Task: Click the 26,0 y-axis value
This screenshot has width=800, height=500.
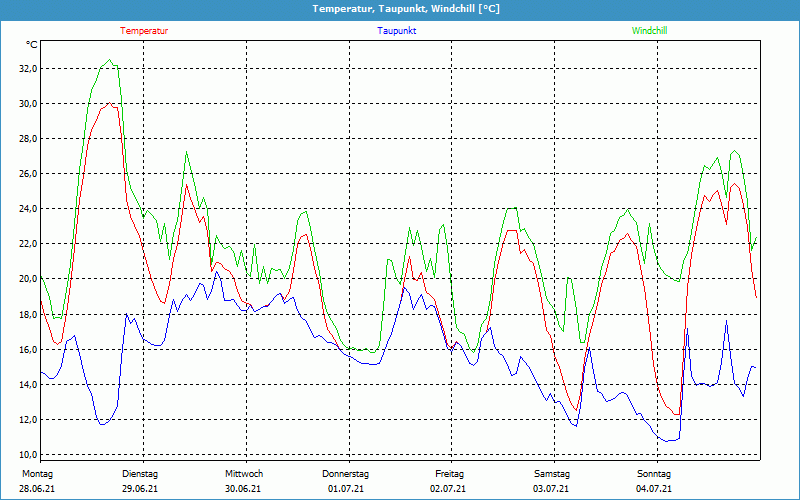Action: 28,173
